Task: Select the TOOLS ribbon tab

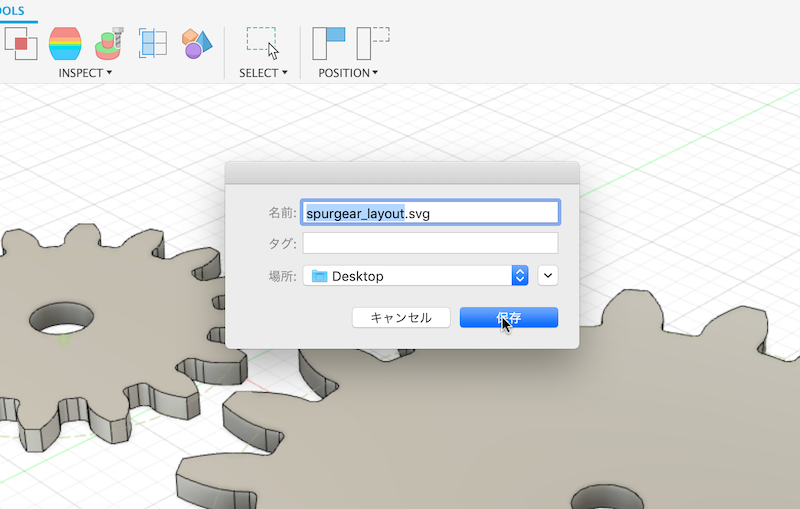Action: (x=12, y=11)
